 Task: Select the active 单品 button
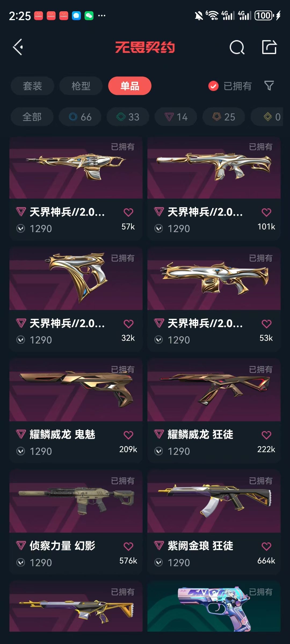point(130,86)
